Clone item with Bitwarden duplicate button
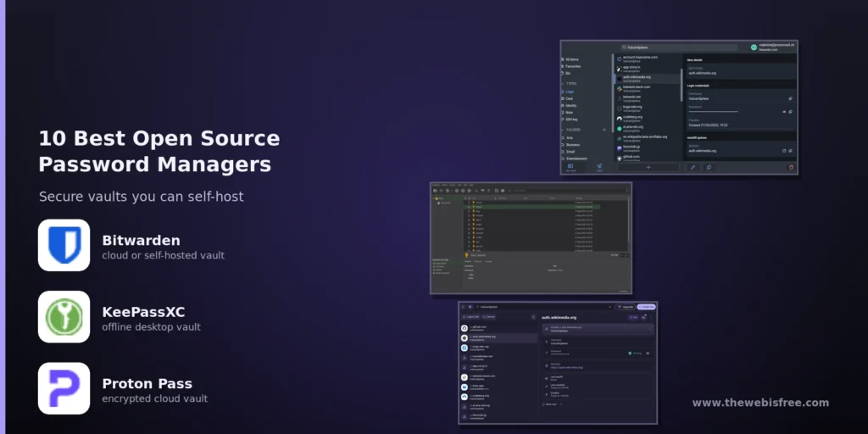The width and height of the screenshot is (868, 434). click(x=709, y=167)
